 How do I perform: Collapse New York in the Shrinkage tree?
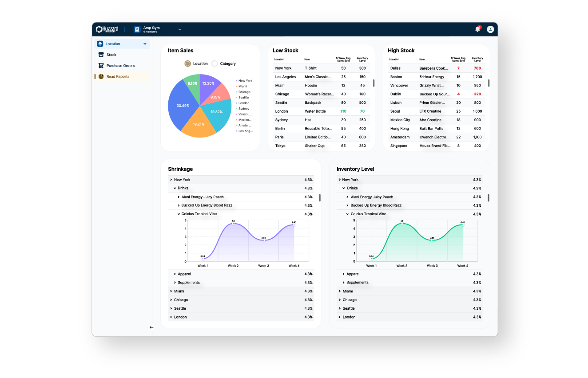171,180
